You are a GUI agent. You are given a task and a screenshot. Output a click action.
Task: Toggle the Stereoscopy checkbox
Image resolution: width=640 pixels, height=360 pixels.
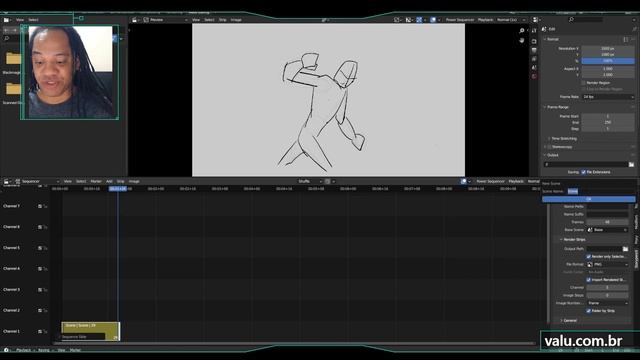pos(549,147)
